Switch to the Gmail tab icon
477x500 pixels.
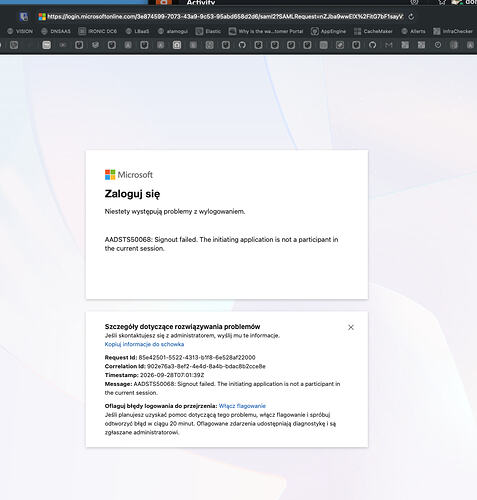coord(389,45)
